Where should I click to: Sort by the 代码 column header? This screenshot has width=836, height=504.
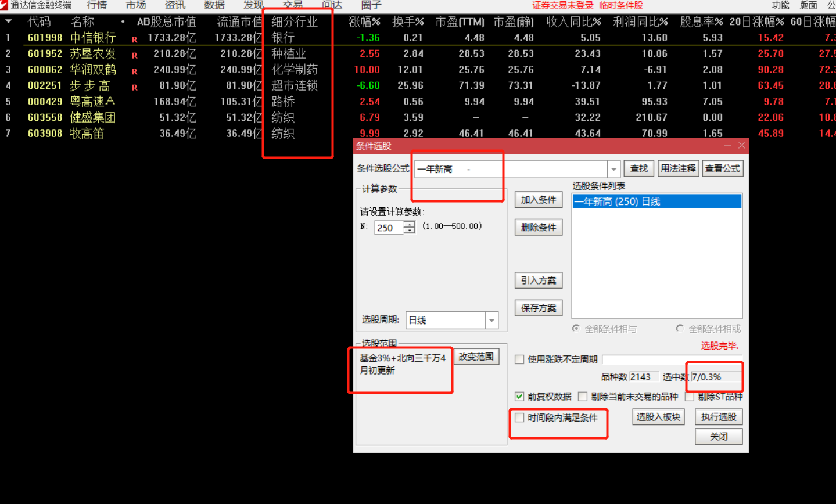click(40, 22)
